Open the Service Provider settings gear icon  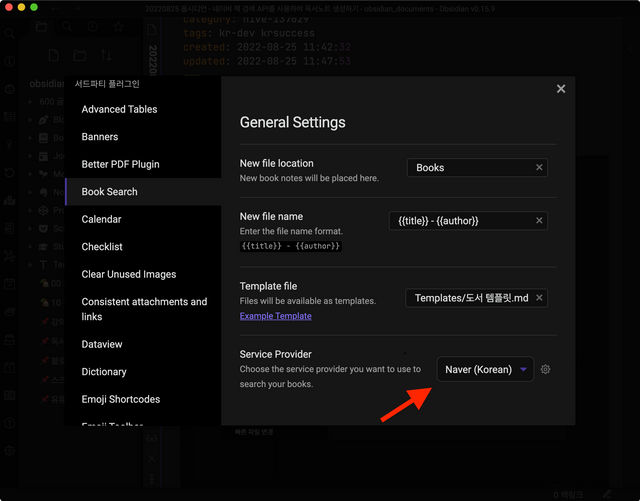coord(545,369)
